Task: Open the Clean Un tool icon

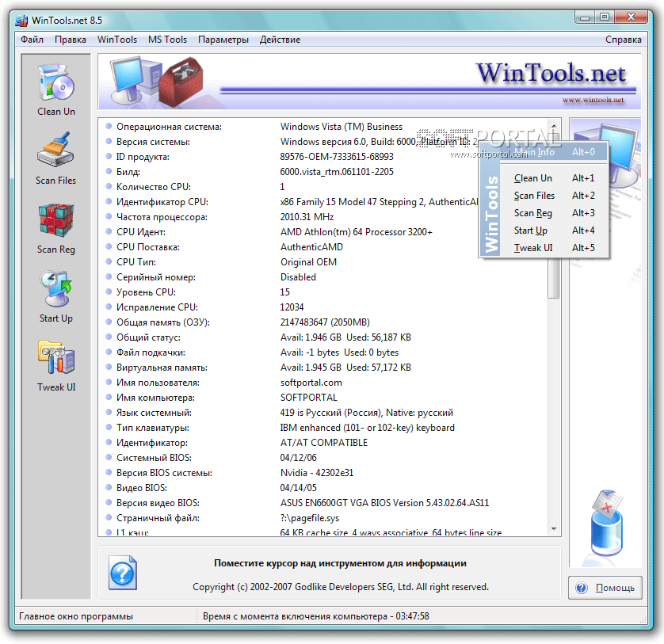Action: tap(56, 82)
